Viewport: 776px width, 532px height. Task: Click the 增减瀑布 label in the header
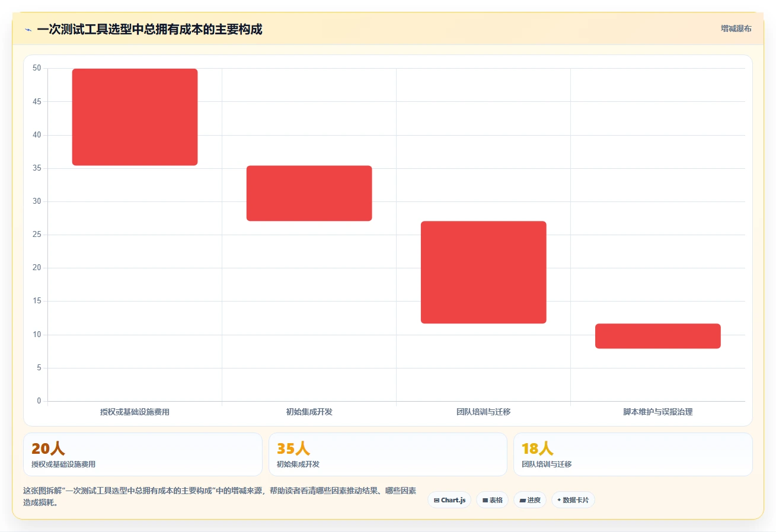tap(736, 28)
